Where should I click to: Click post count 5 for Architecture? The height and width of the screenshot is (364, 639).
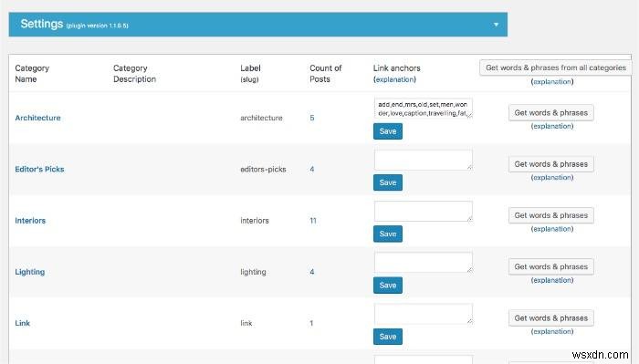[312, 118]
